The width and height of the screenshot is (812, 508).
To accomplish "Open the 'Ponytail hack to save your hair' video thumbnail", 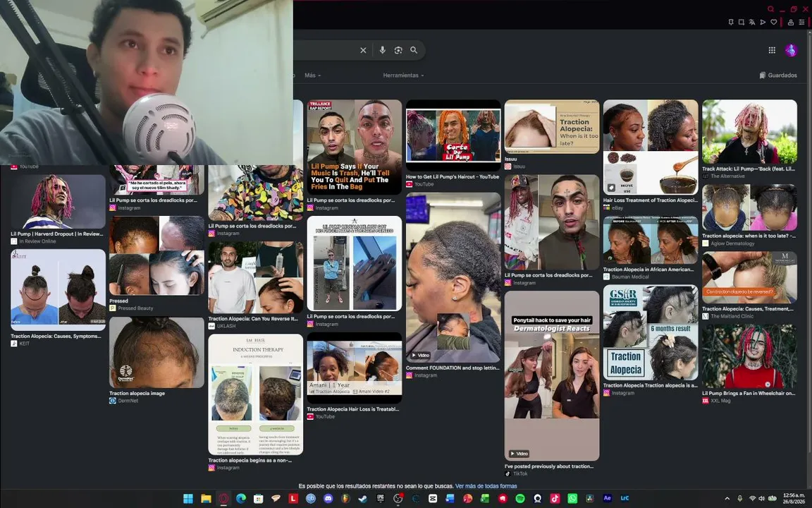I will coord(551,376).
